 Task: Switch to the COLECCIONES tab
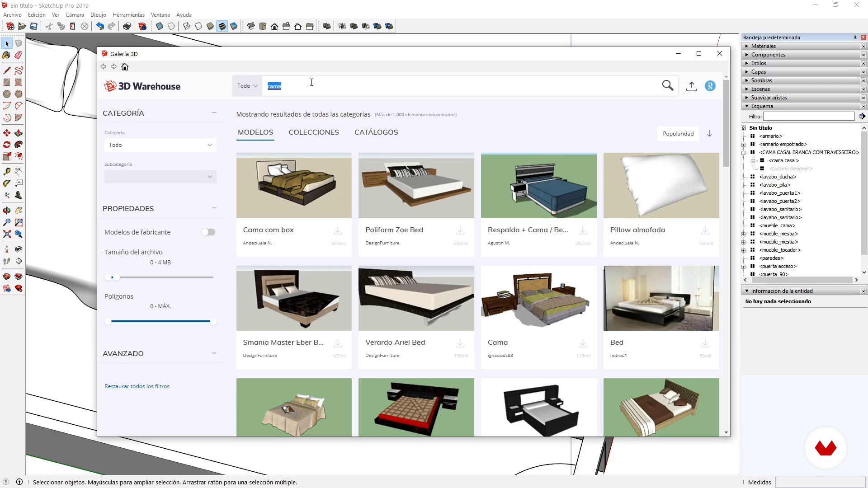[x=314, y=132]
